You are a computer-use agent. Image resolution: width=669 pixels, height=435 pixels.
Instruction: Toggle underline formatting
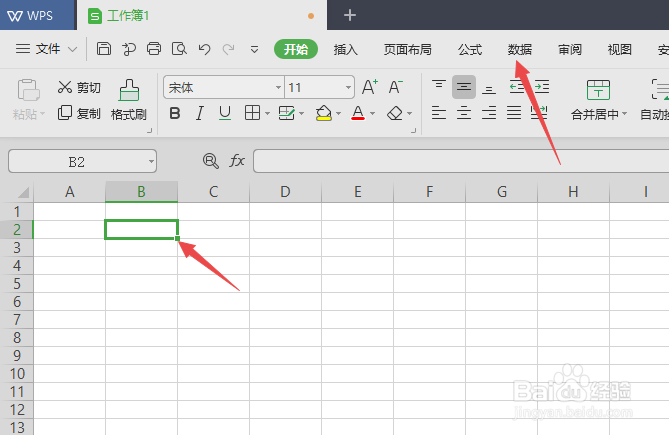(x=225, y=113)
